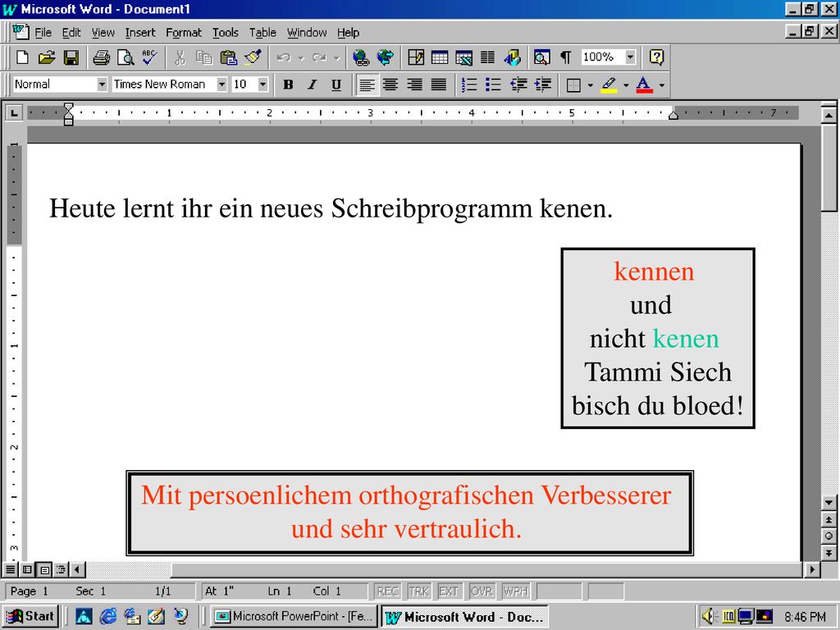This screenshot has width=840, height=630.
Task: Toggle OVR overtype mode in status bar
Action: tap(482, 591)
